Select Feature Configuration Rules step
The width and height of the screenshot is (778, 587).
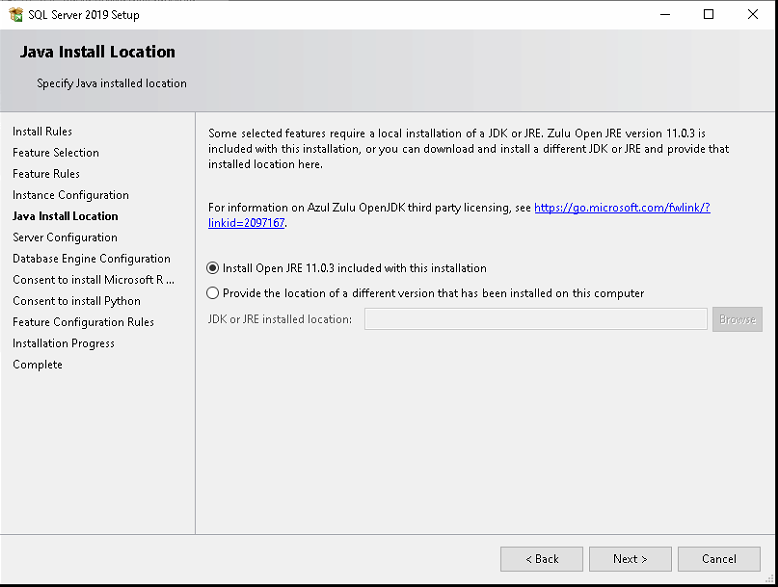point(83,322)
